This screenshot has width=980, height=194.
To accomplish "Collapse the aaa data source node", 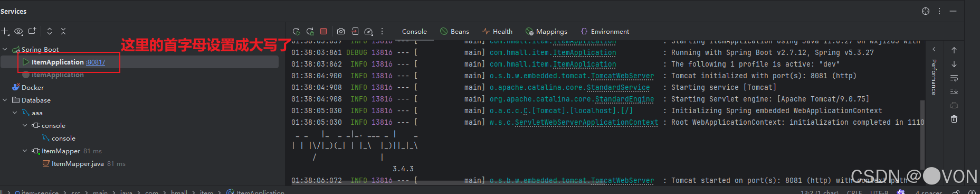I will tap(15, 113).
